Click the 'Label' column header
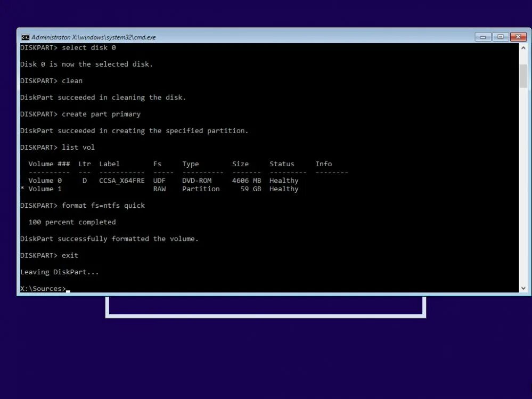This screenshot has height=399, width=532. (109, 164)
